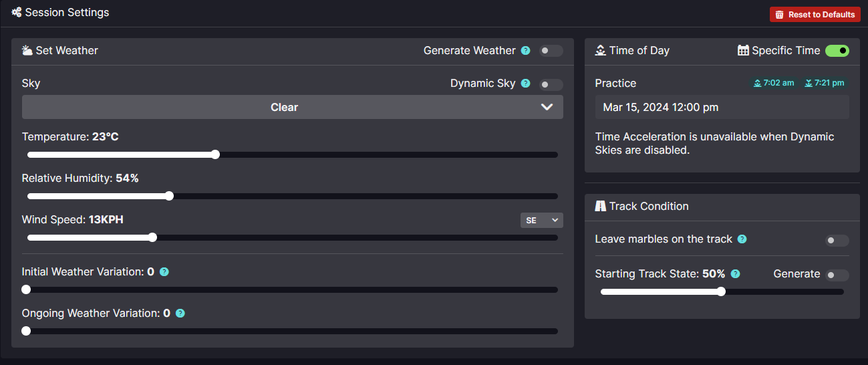868x365 pixels.
Task: Click the Dynamic Sky help icon
Action: click(525, 84)
